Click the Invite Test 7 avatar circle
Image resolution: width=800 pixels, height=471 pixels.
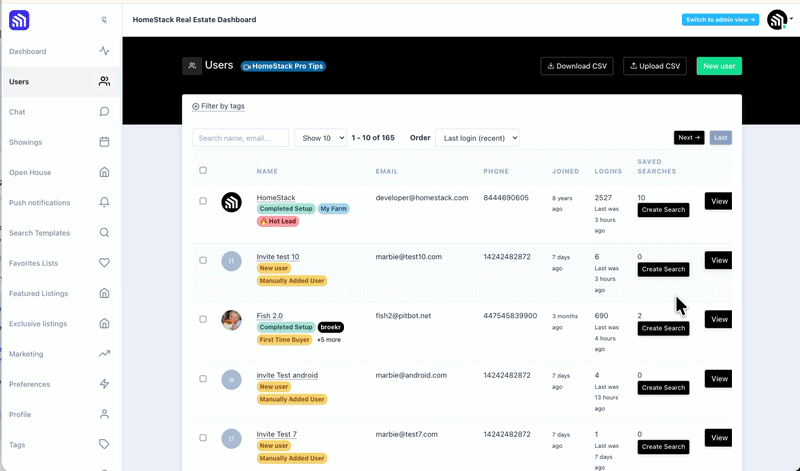[231, 439]
